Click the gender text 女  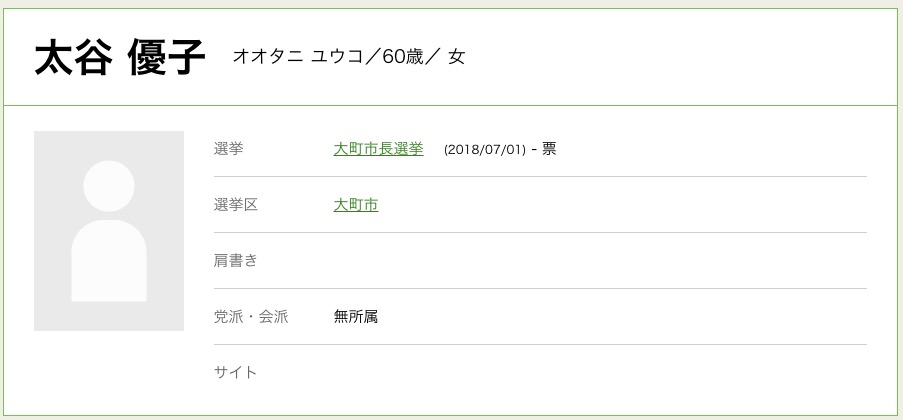click(x=456, y=57)
